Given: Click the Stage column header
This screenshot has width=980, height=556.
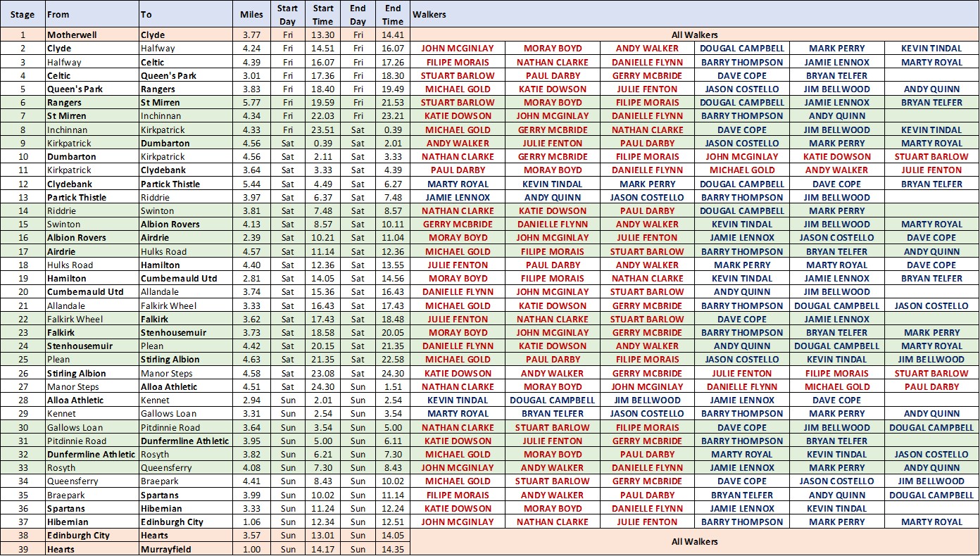Looking at the screenshot, I should [x=23, y=14].
